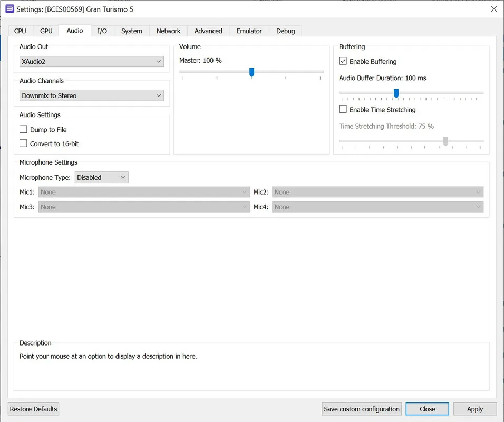Select the Audio tab

[x=74, y=31]
